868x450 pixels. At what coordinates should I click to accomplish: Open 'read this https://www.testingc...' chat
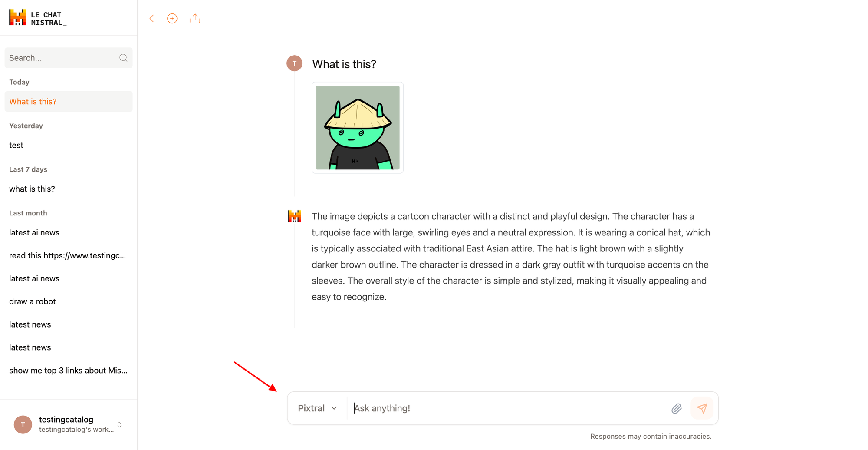pos(69,255)
